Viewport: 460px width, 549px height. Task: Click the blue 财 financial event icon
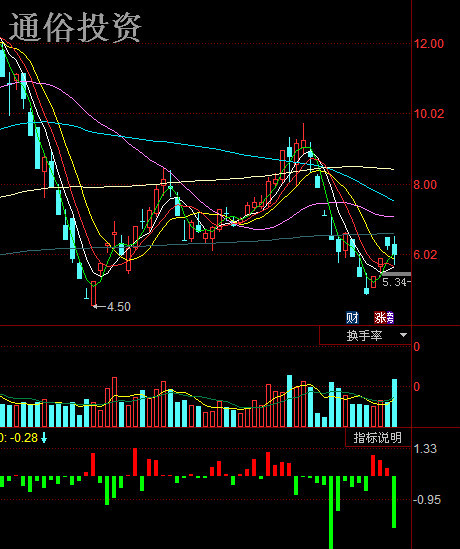point(352,318)
